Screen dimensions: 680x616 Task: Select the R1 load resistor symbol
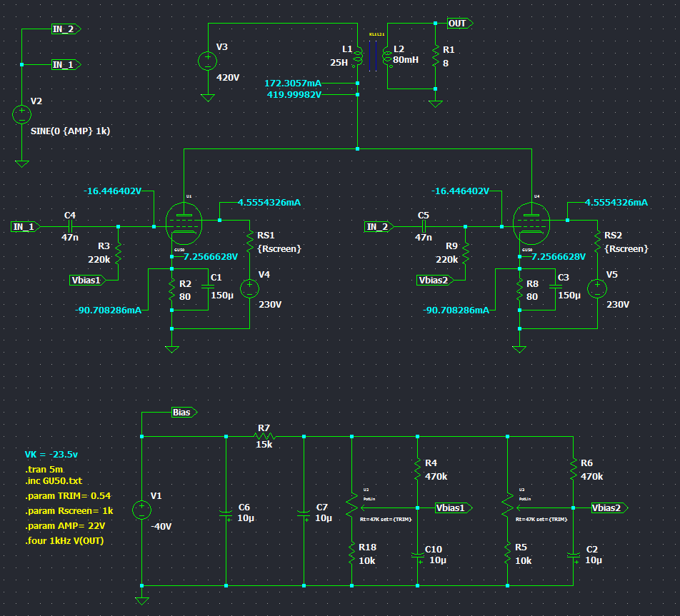435,56
